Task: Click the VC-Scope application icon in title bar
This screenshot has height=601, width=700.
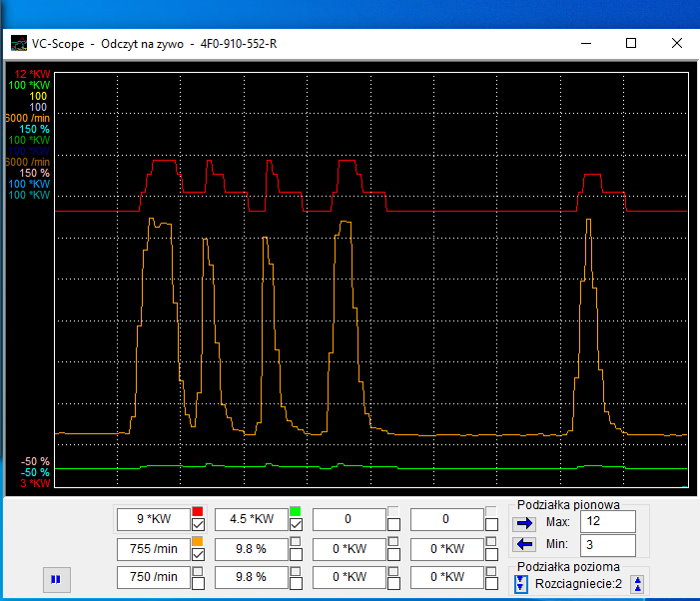Action: point(19,44)
